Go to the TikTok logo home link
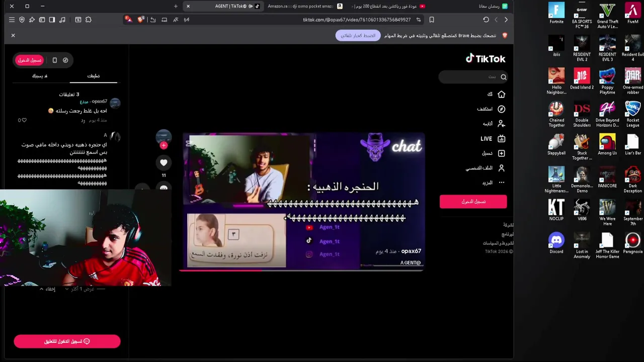The image size is (644, 362). [486, 59]
